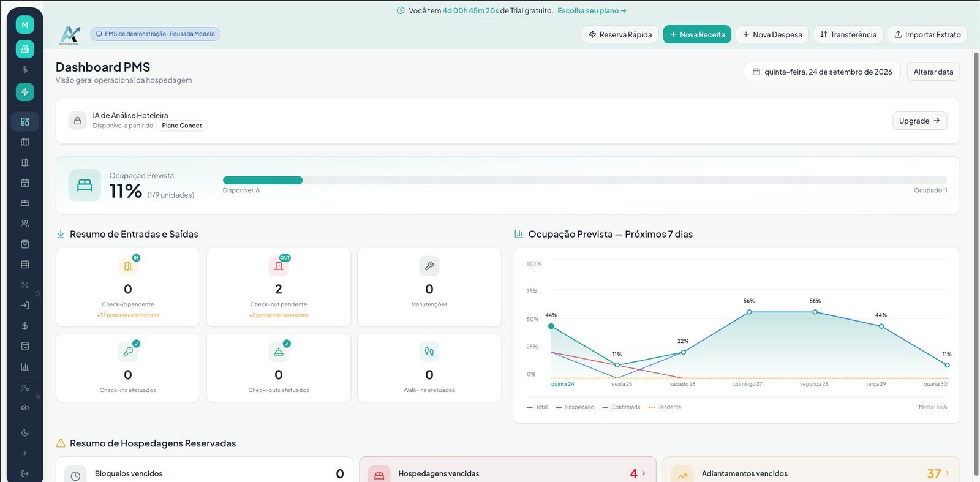
Task: Toggle the 'Hospedado' legend series in chart
Action: pyautogui.click(x=575, y=407)
